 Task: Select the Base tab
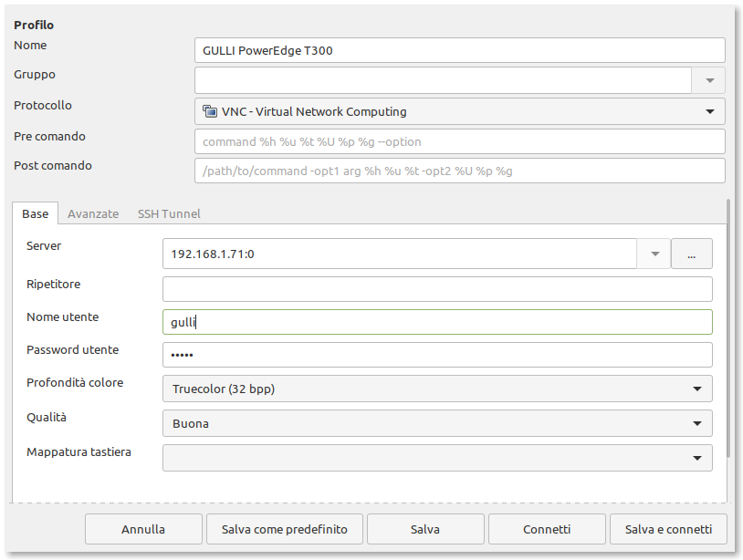click(x=35, y=214)
